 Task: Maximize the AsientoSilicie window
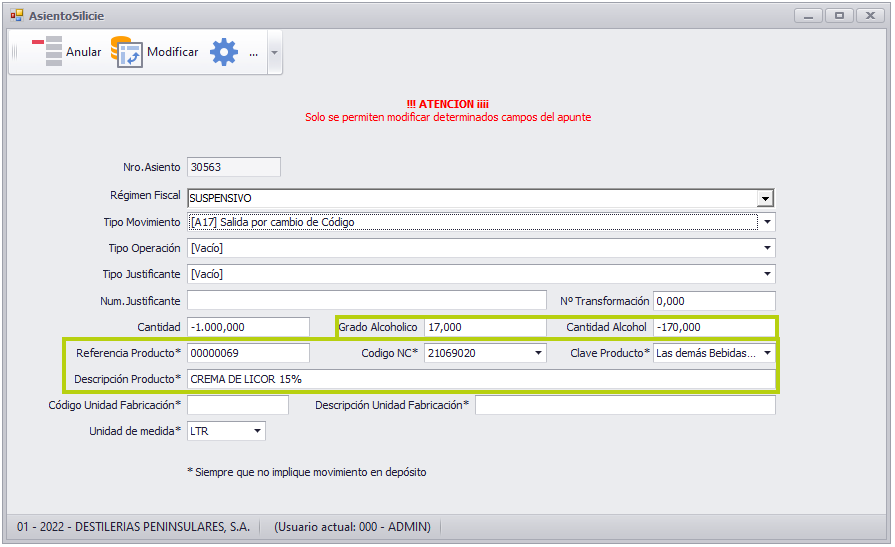click(839, 15)
